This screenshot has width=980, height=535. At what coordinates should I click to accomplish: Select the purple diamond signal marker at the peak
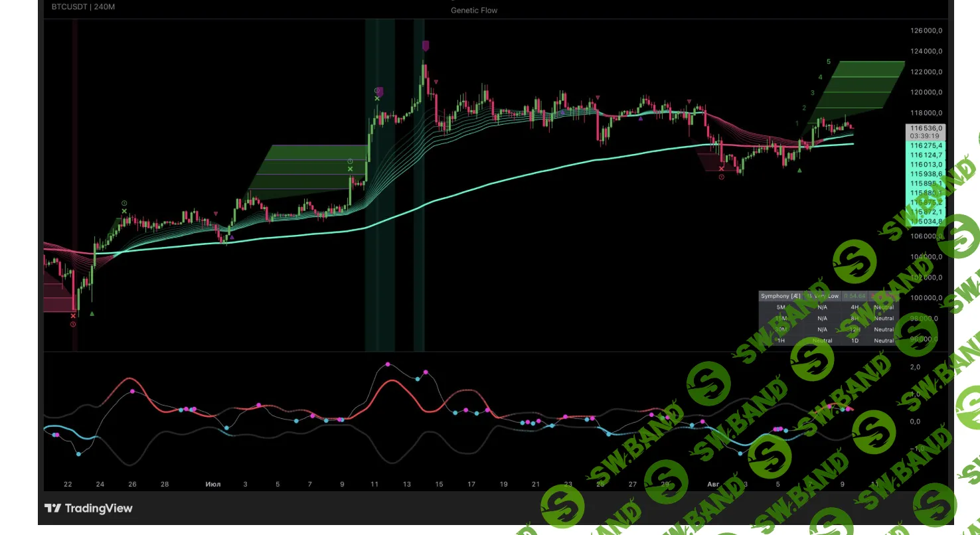tap(426, 46)
